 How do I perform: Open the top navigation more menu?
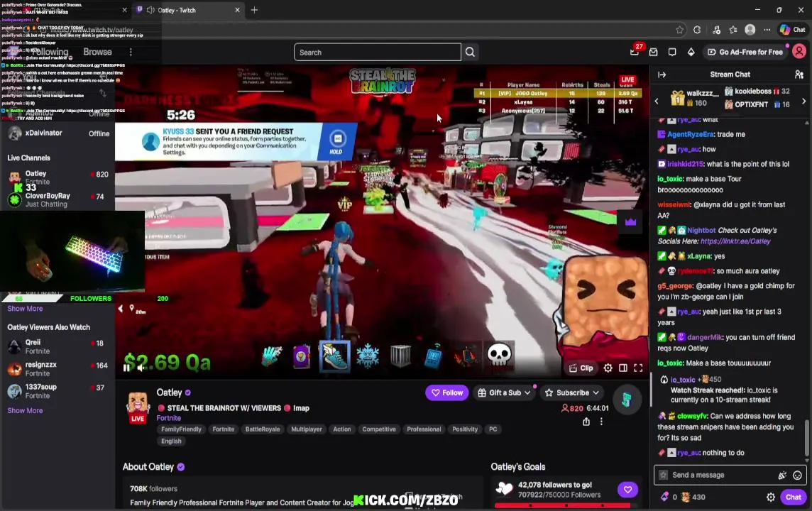pos(131,52)
